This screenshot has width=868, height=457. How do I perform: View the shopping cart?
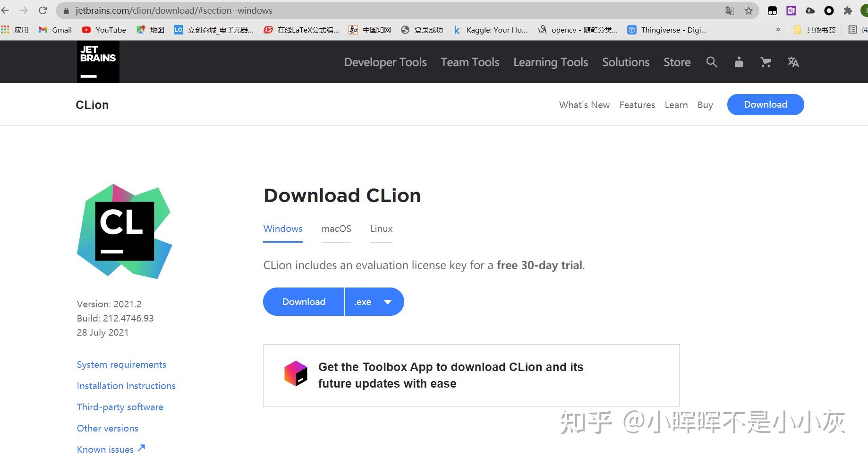(766, 62)
